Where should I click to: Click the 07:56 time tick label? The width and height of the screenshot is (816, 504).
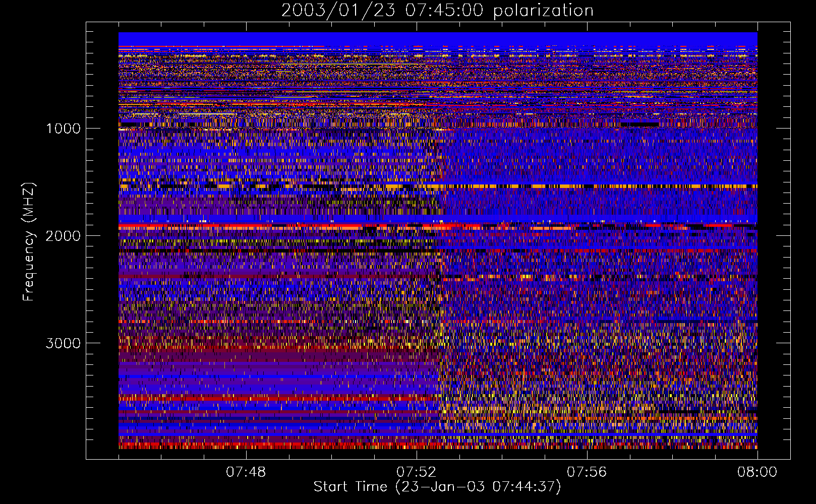click(x=587, y=472)
